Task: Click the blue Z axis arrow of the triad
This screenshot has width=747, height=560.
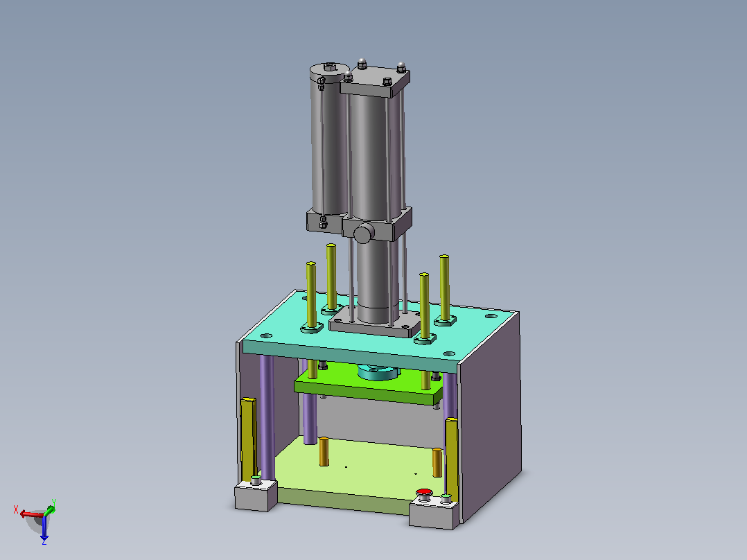Action: click(44, 528)
